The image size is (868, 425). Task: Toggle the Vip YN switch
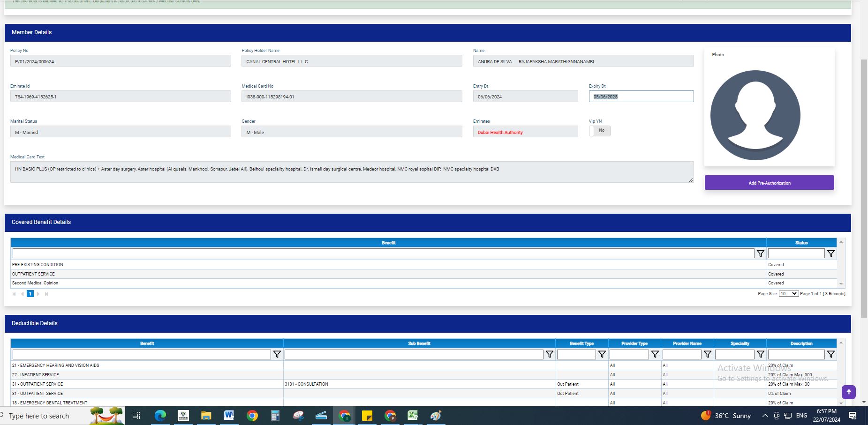599,131
